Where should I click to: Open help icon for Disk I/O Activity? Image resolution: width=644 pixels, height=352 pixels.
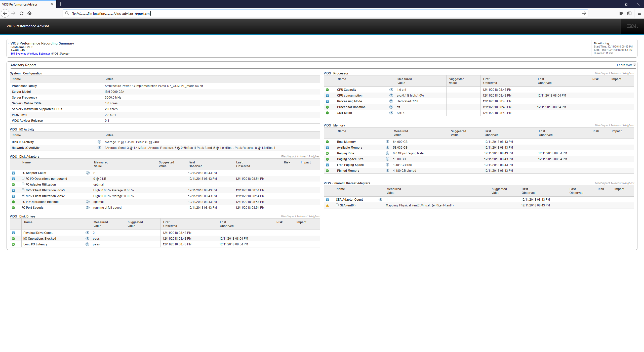point(99,142)
